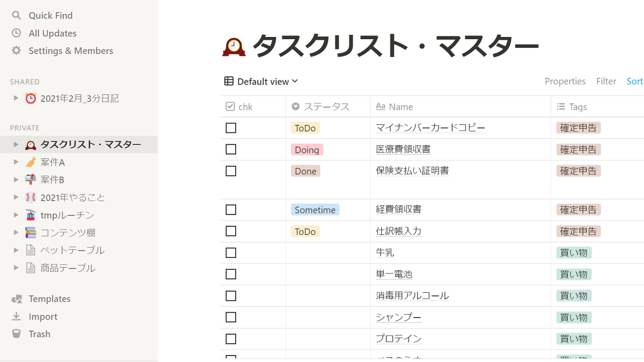The image size is (644, 362).
Task: Tick the checkbox for マイナンバーカードコピー
Action: 231,128
